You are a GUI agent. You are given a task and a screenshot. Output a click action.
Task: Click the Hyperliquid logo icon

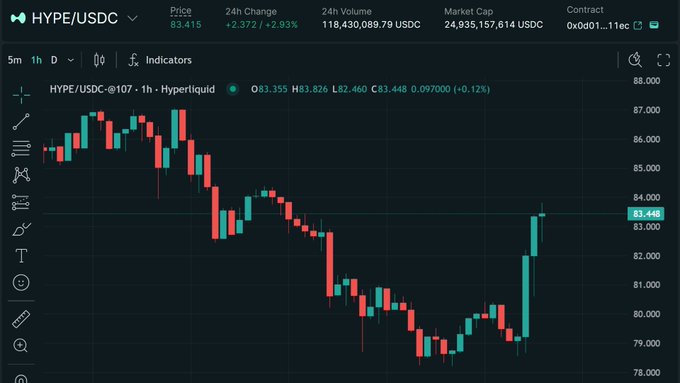[x=18, y=18]
